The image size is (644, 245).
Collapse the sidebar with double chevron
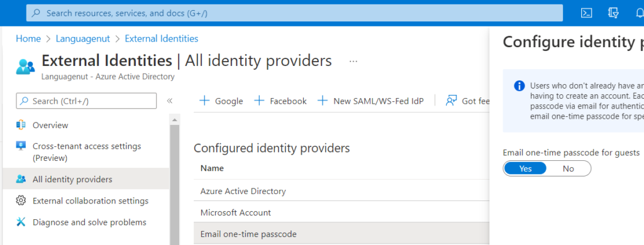[169, 101]
